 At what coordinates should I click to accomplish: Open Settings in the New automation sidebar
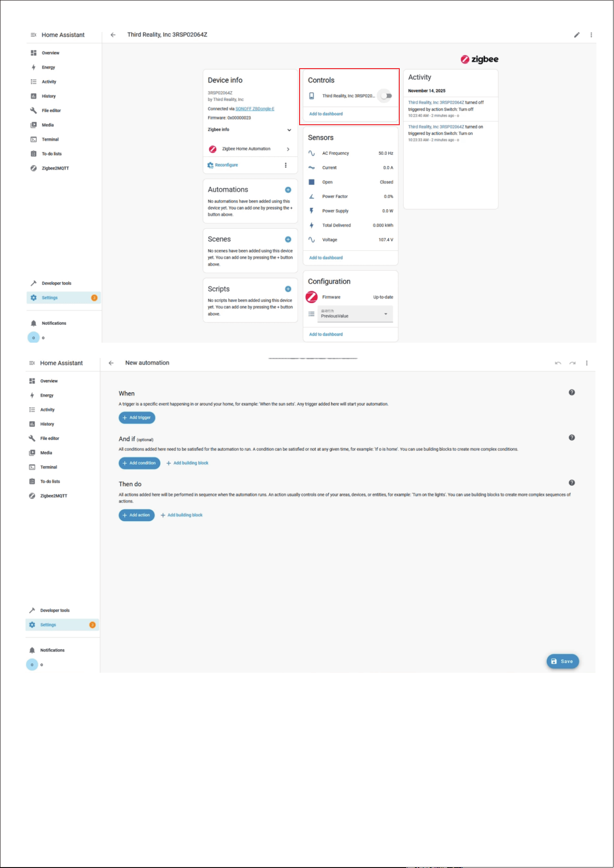point(62,625)
